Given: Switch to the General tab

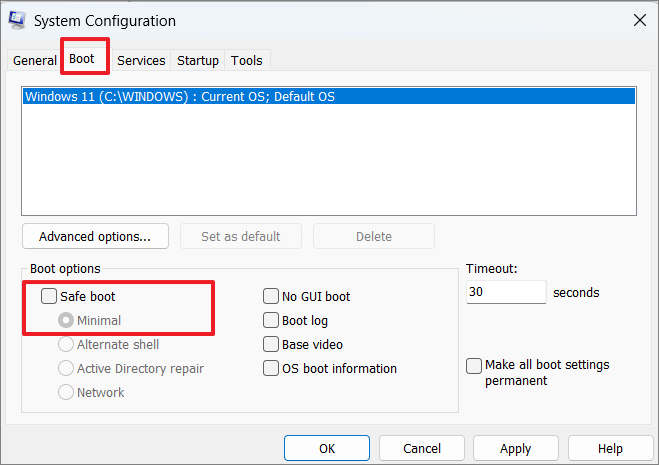Looking at the screenshot, I should [x=34, y=61].
